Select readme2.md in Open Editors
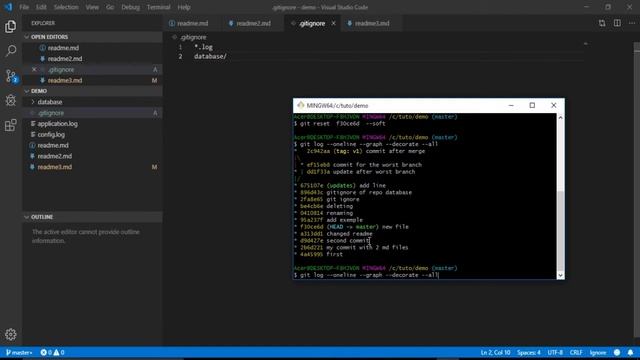This screenshot has width=640, height=360. pyautogui.click(x=92, y=59)
